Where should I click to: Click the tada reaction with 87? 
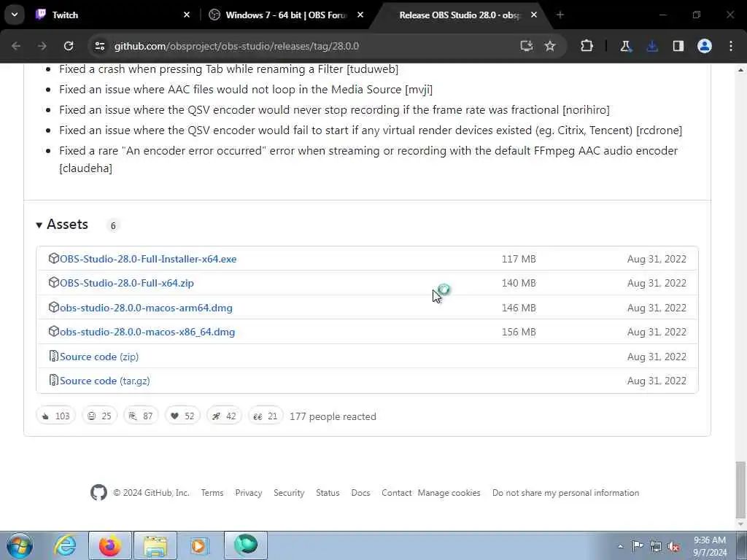[x=141, y=416]
